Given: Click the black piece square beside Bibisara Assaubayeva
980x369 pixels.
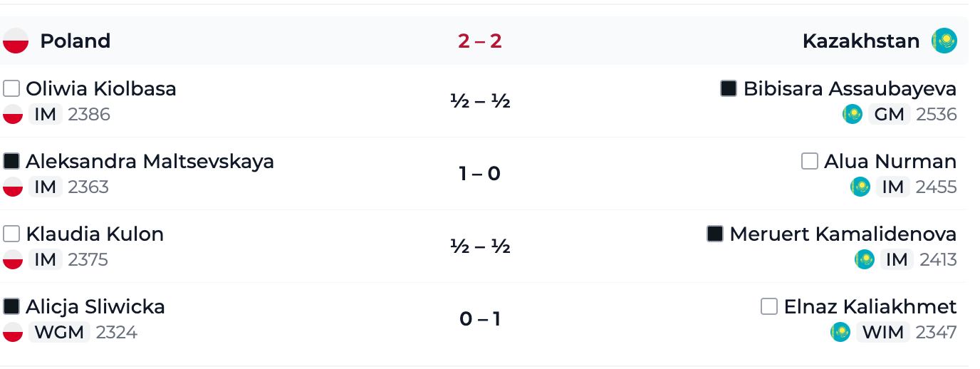Looking at the screenshot, I should point(729,88).
